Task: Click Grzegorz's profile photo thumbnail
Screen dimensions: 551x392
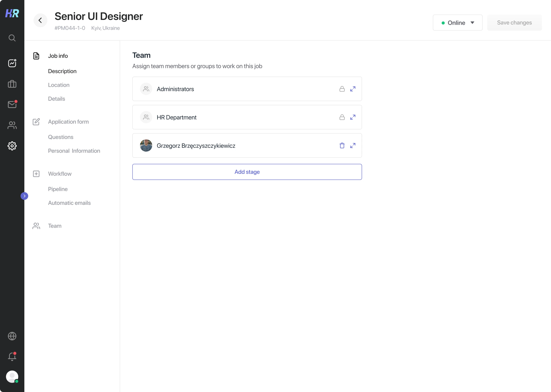Action: tap(146, 145)
